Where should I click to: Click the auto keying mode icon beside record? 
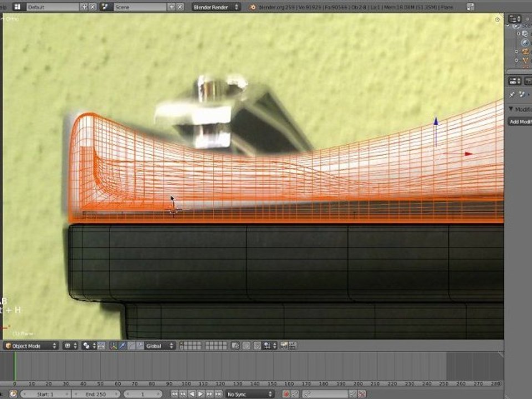coord(295,394)
